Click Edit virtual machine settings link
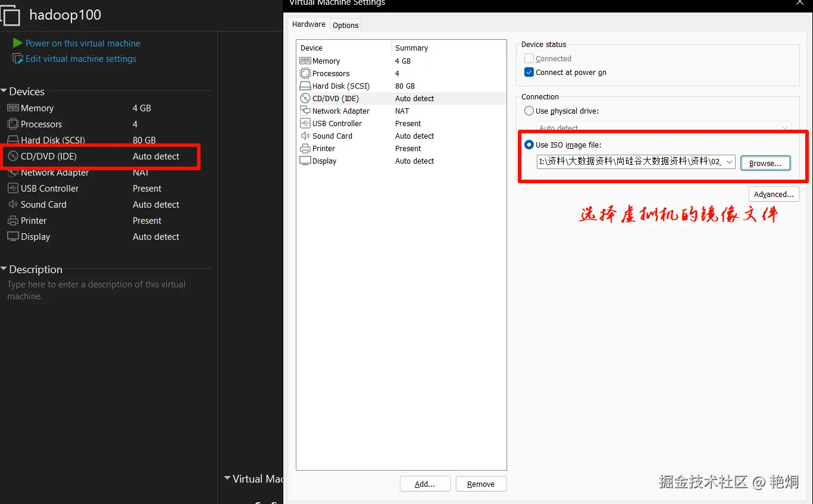The image size is (813, 504). (81, 59)
